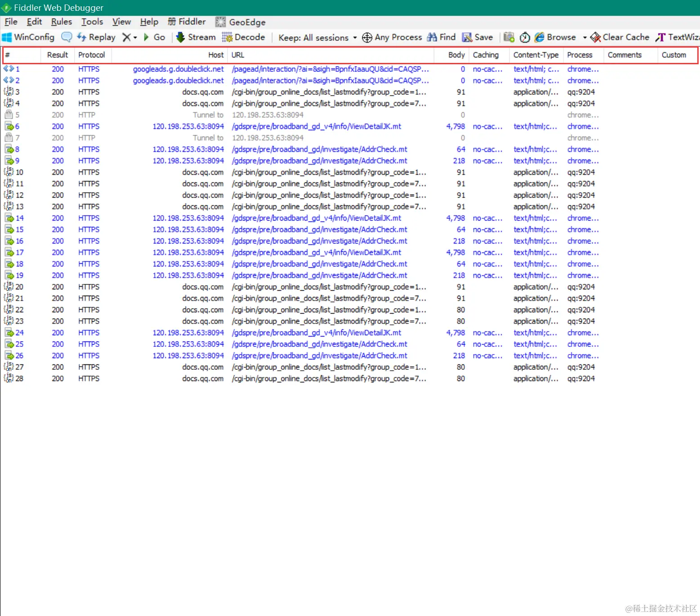Screen dimensions: 700x616
Task: Open the View menu
Action: tap(121, 22)
